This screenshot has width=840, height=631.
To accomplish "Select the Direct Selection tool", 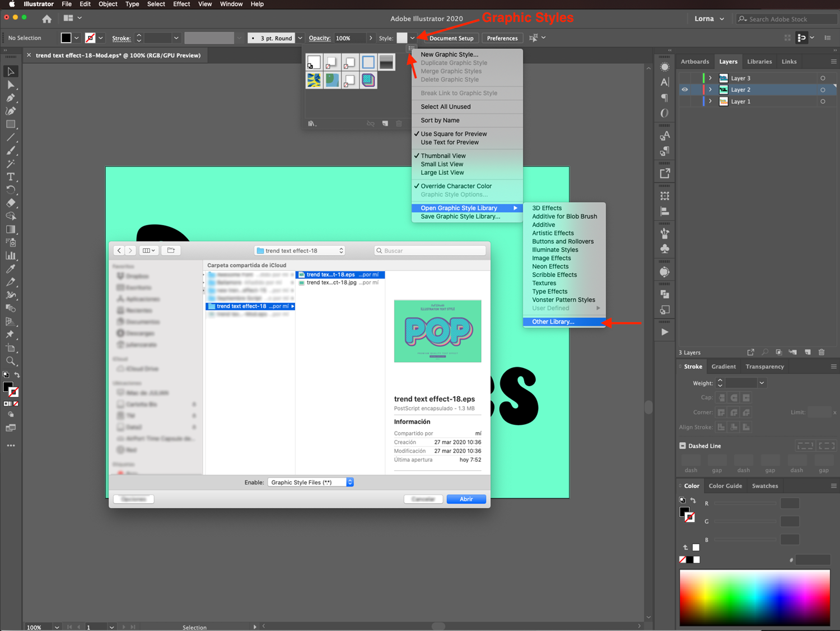I will point(11,85).
